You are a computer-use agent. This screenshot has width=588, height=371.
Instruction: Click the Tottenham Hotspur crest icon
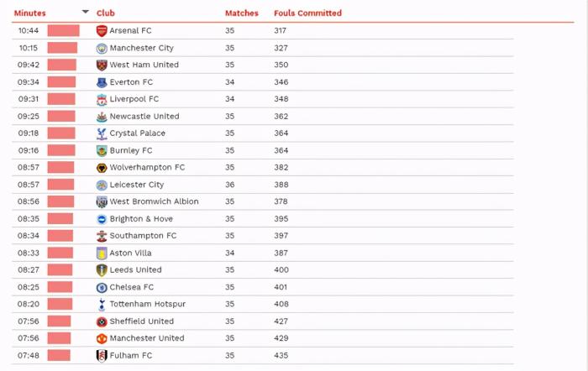102,304
